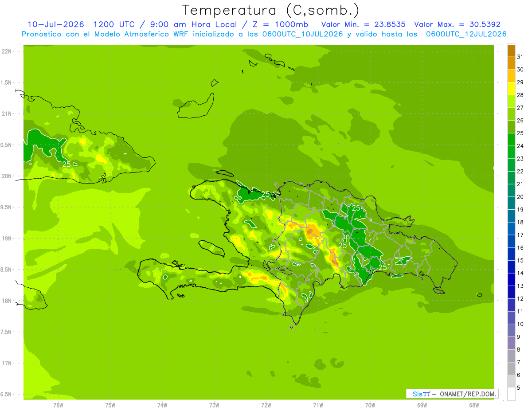Click the 71W longitude axis label
This screenshot has width=532, height=411.
(x=318, y=405)
